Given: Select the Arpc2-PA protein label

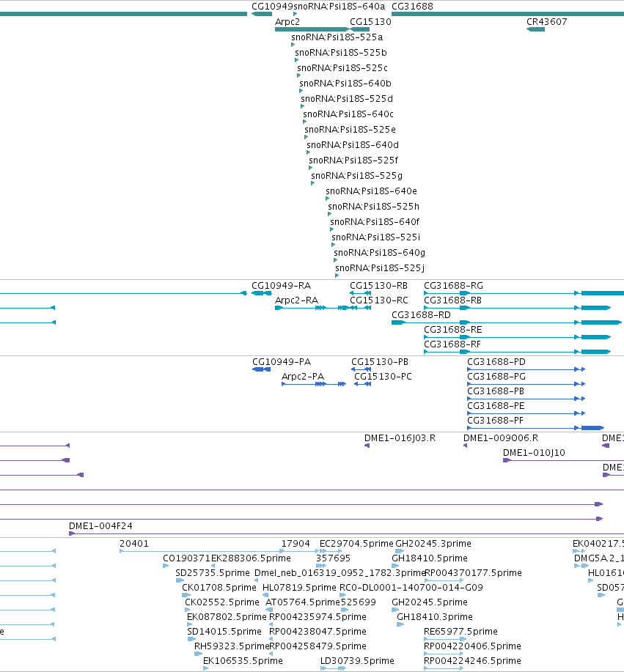Looking at the screenshot, I should 303,377.
